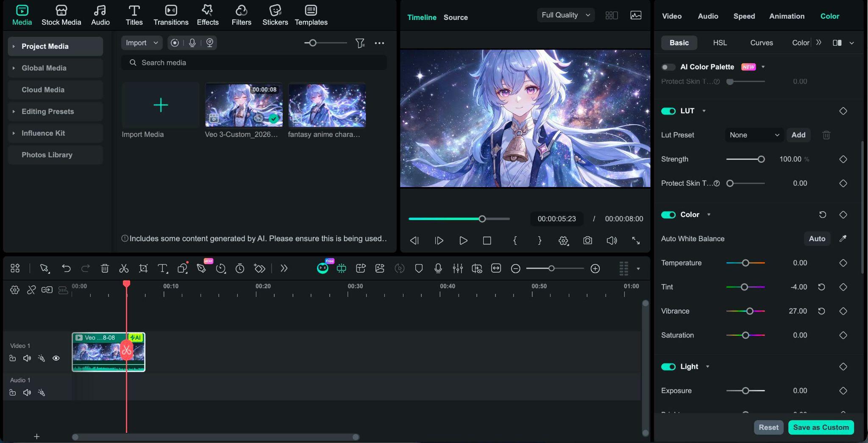Collapse the Light section arrow

click(x=707, y=367)
